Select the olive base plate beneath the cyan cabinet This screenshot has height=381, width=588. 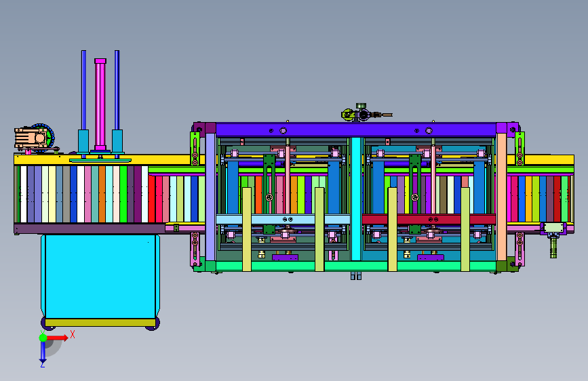[x=100, y=323]
